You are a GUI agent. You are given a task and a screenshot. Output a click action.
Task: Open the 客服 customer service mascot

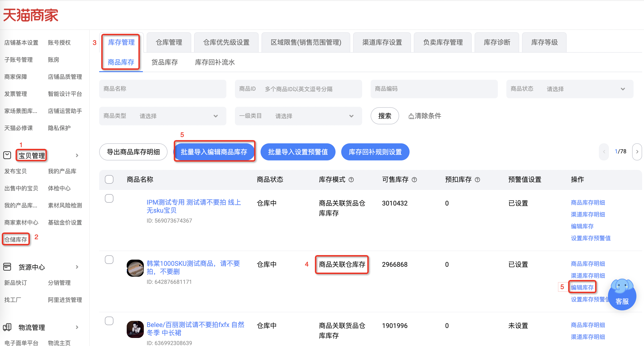(x=622, y=294)
